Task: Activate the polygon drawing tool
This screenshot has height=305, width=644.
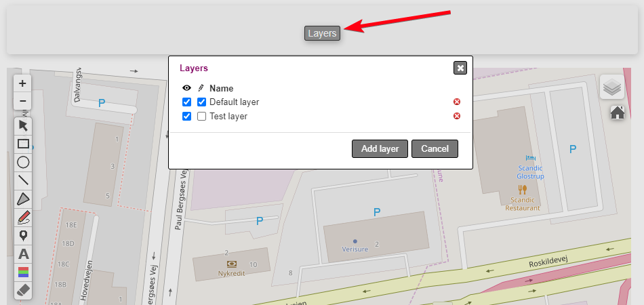Action: pos(23,199)
